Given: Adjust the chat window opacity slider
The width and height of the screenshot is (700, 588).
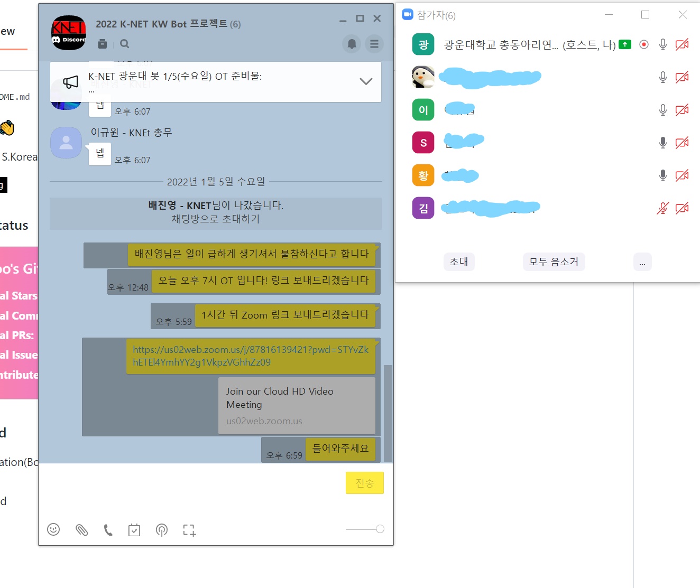Looking at the screenshot, I should click(x=381, y=529).
